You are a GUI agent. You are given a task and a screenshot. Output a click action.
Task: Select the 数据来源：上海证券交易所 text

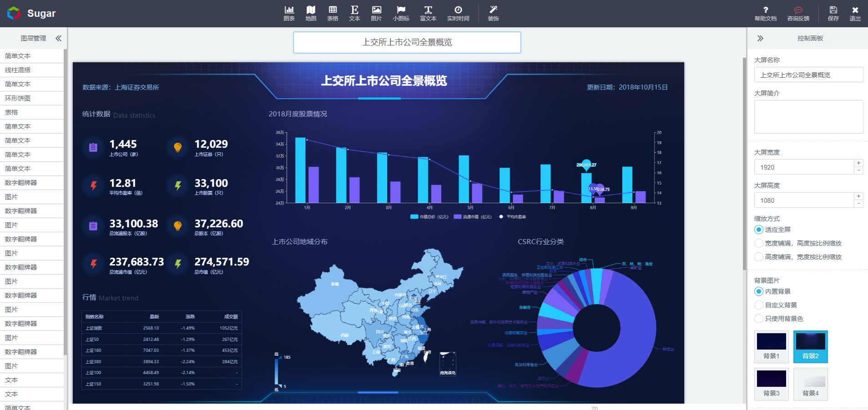[x=121, y=87]
